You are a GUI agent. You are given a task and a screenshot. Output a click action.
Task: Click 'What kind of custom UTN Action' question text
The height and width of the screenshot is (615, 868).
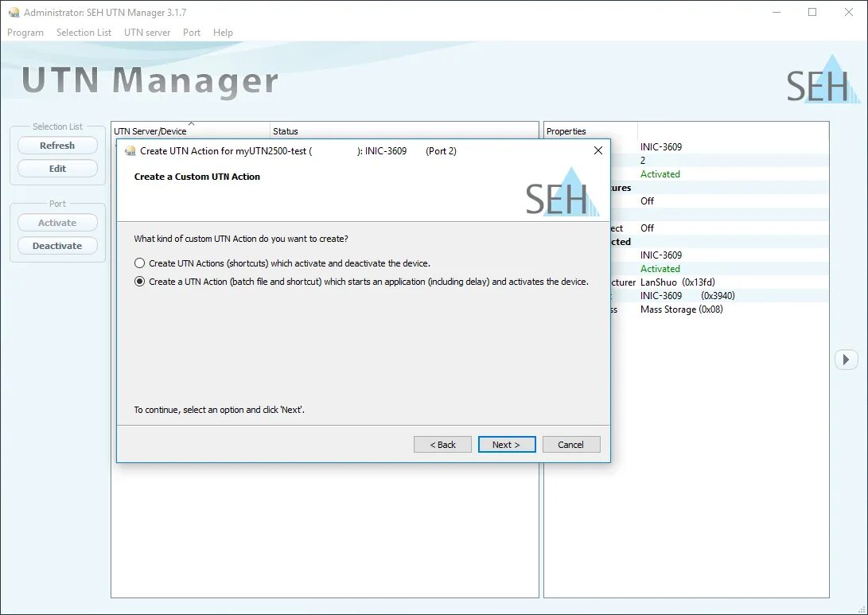click(x=241, y=239)
